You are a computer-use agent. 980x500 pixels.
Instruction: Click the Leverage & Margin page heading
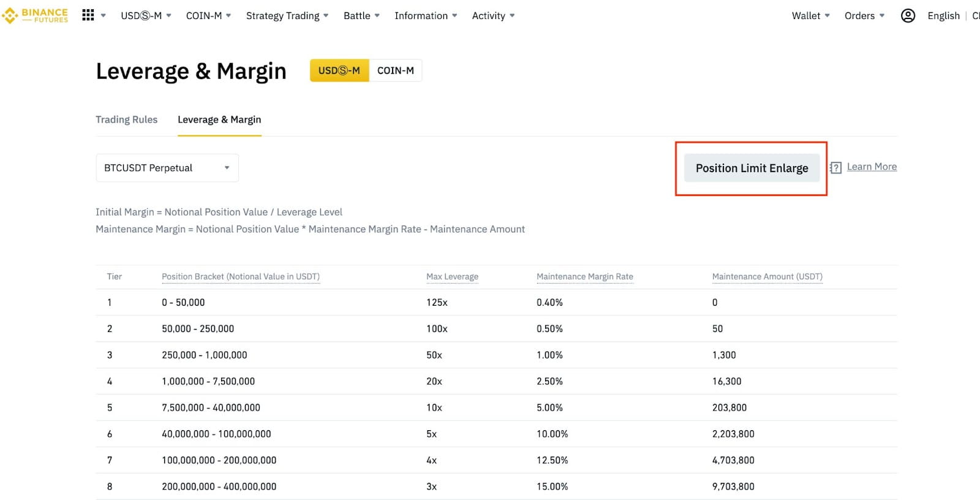coord(191,72)
